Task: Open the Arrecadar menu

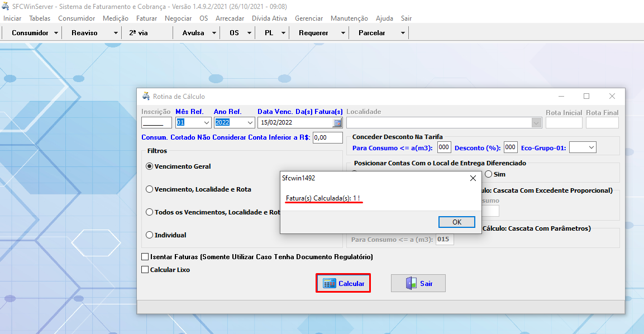Action: tap(230, 18)
